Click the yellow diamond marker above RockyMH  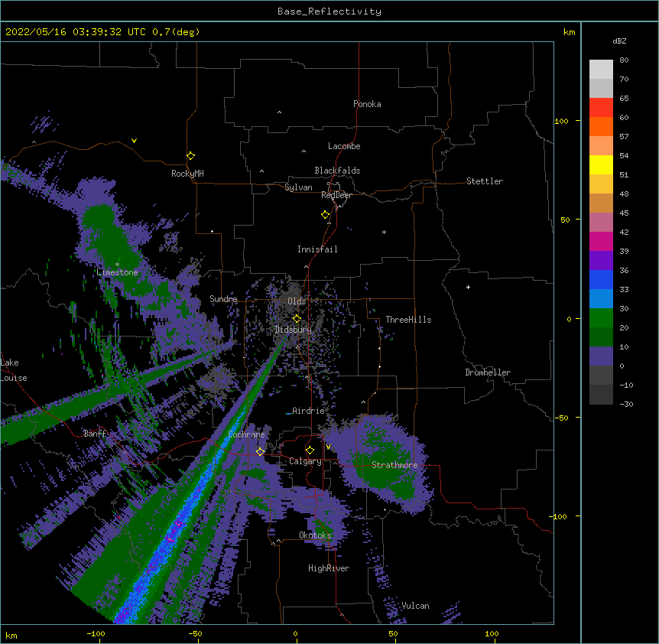pos(190,156)
